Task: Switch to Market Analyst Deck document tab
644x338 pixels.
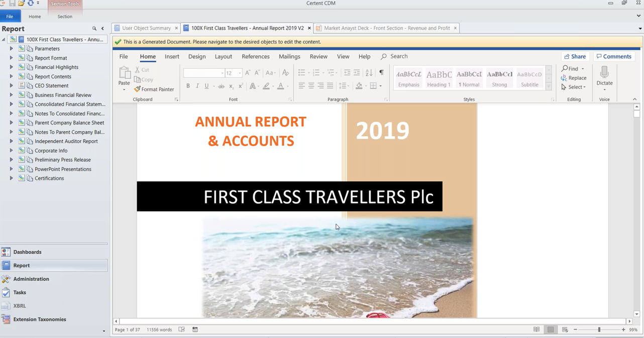Action: click(x=387, y=28)
